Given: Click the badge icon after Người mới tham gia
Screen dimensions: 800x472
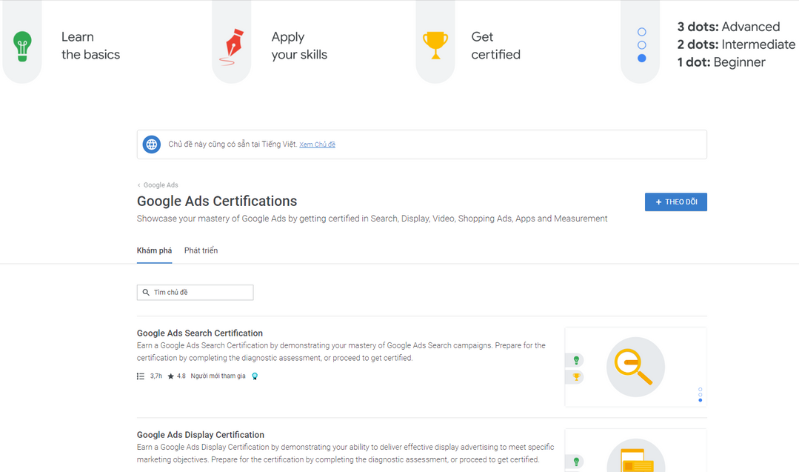Looking at the screenshot, I should tap(255, 376).
